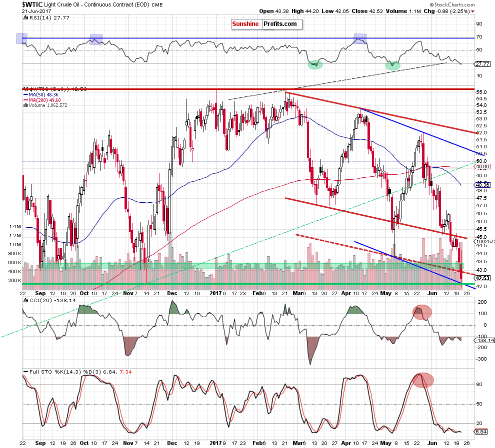
Task: Click the Low 42.05 header value
Action: click(335, 11)
